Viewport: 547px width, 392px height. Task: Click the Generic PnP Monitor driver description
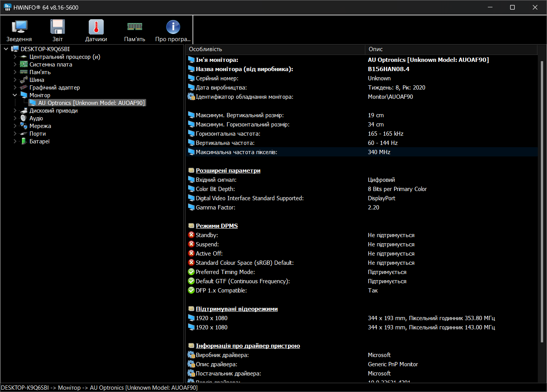(x=393, y=364)
